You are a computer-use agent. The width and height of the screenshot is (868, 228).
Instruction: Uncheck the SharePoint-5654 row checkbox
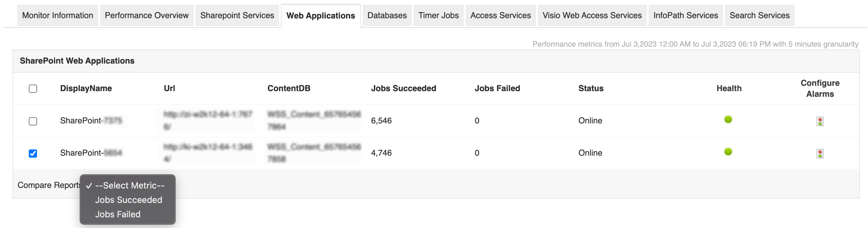33,153
